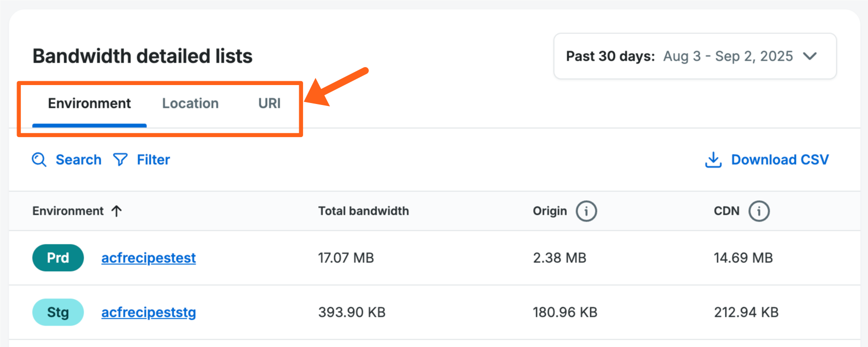Sort by the Environment column arrow

(117, 211)
